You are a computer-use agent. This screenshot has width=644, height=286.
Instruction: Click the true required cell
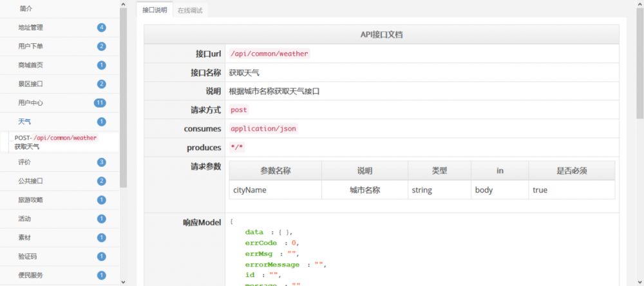point(572,190)
